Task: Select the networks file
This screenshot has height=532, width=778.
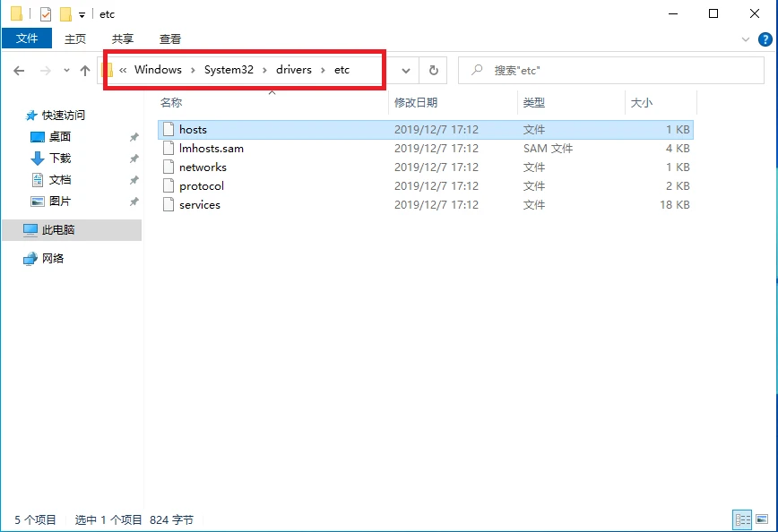Action: [425, 167]
